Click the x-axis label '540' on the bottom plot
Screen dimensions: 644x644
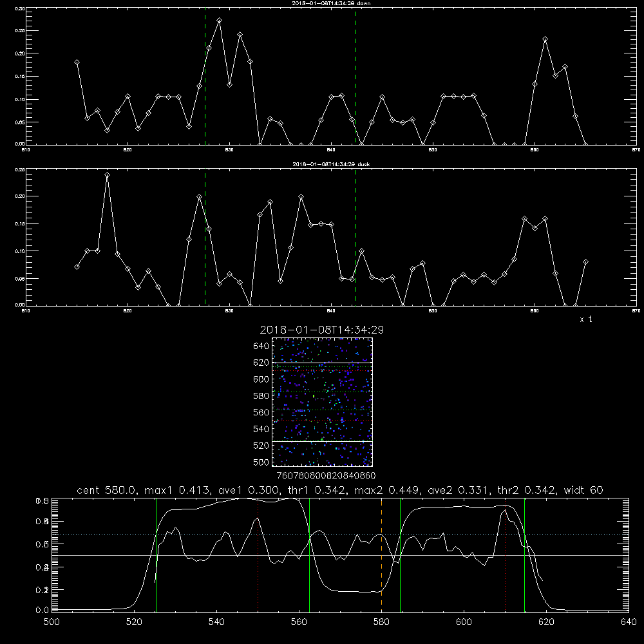216,622
